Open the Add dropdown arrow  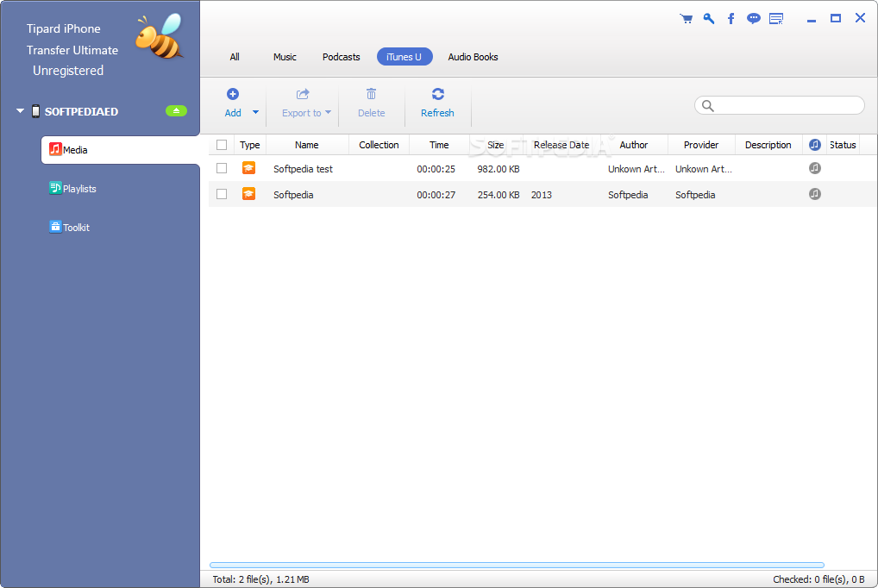pos(256,112)
